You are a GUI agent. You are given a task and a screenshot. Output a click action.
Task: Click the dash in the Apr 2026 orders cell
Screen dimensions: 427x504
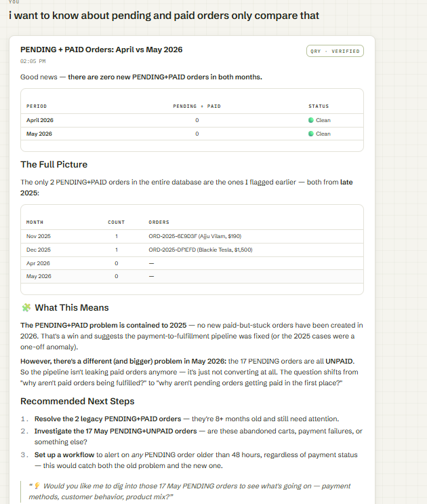pyautogui.click(x=152, y=263)
